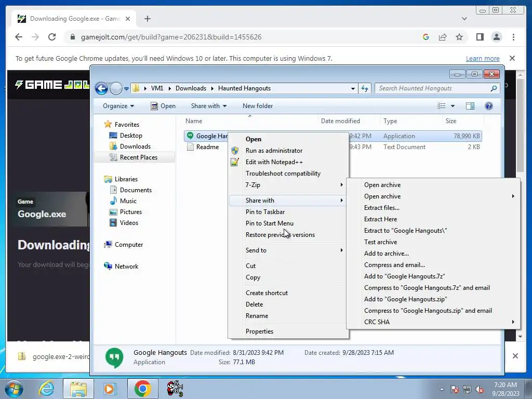Select Pictures library in navigation pane

(x=126, y=212)
